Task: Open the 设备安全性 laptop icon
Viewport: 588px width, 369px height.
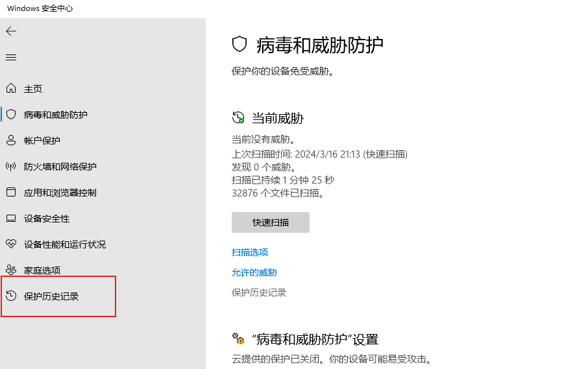Action: [x=11, y=218]
